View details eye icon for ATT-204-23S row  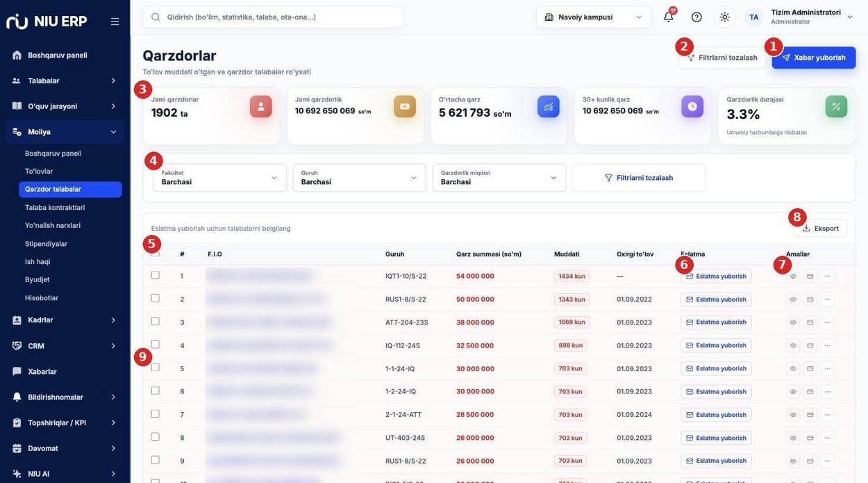793,322
